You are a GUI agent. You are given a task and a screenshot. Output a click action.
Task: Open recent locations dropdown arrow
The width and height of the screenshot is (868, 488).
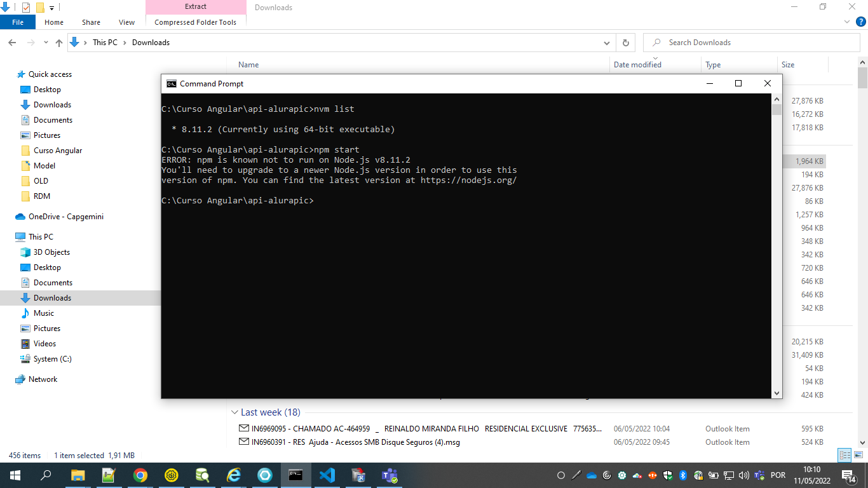click(x=46, y=43)
